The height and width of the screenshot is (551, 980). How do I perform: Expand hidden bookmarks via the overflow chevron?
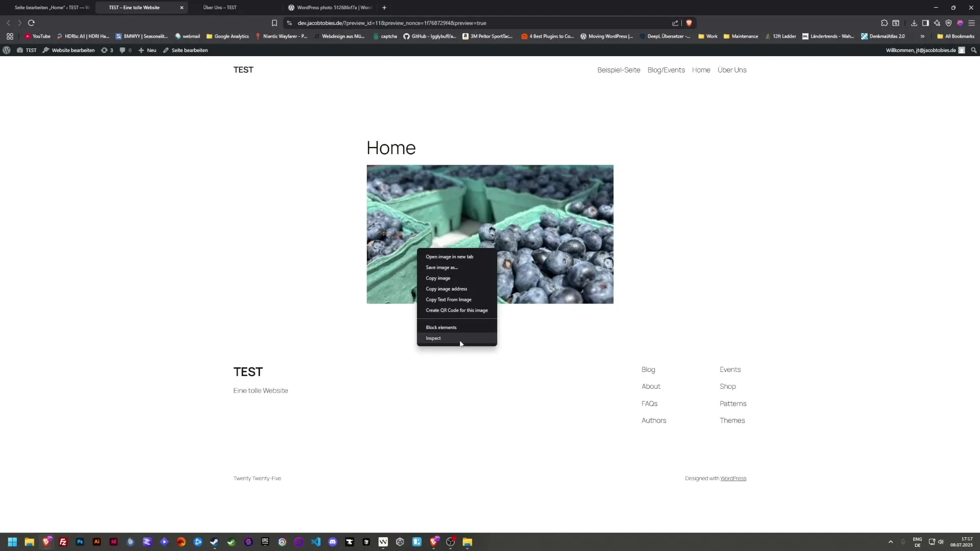[x=922, y=36]
